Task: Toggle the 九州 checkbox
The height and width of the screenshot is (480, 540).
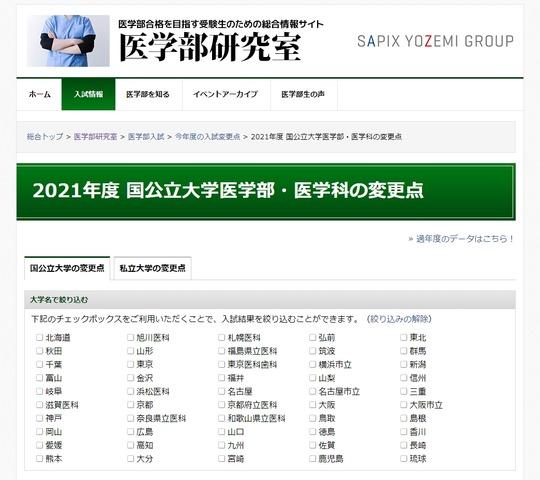Action: coord(221,445)
